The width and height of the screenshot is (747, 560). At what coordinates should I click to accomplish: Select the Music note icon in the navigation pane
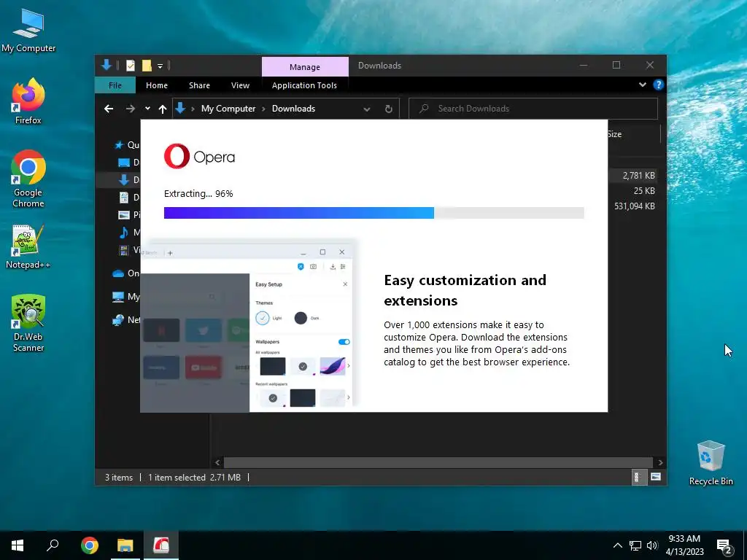click(x=124, y=233)
